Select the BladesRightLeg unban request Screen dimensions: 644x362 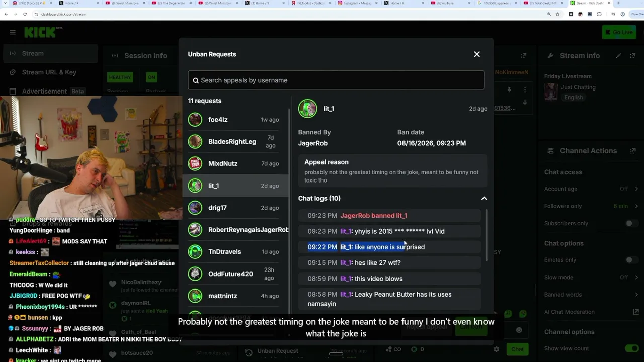235,142
